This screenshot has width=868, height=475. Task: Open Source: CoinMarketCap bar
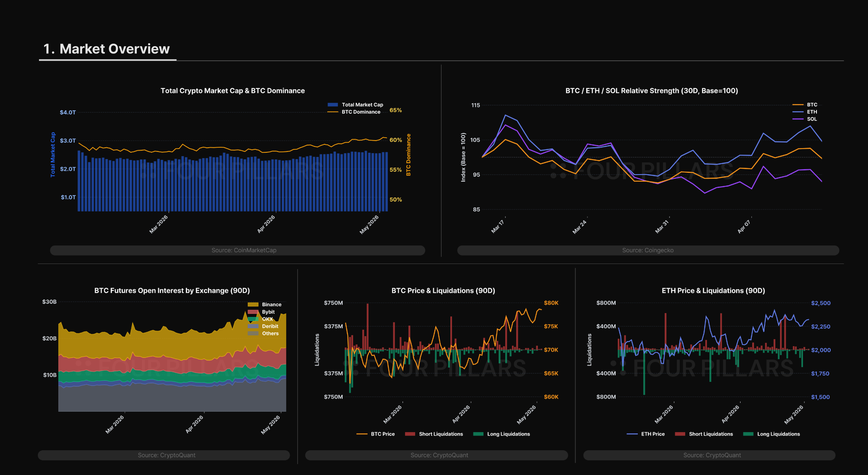237,250
